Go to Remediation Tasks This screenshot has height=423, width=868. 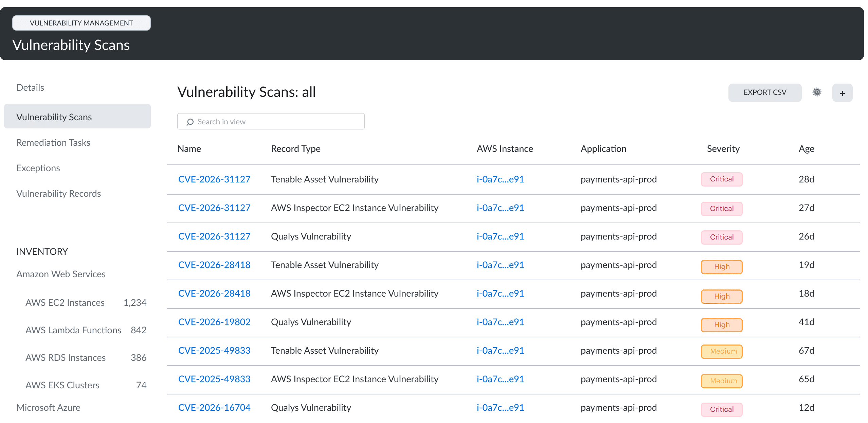[x=53, y=142]
